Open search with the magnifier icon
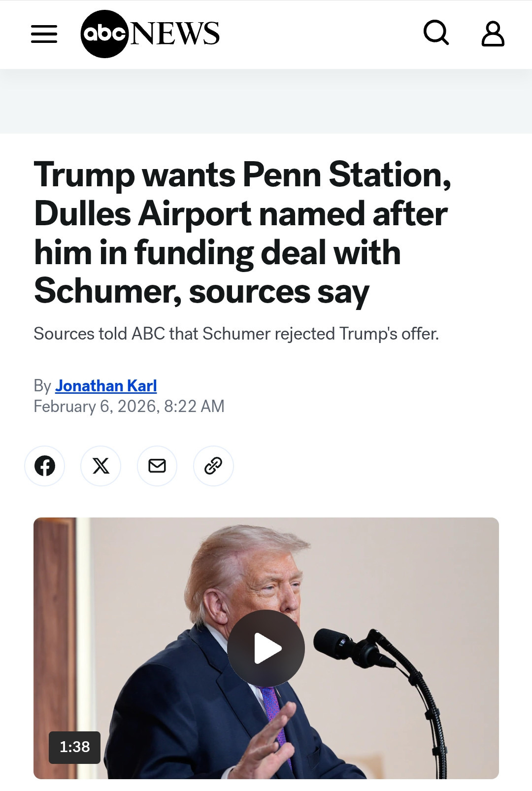This screenshot has height=791, width=532. click(436, 33)
